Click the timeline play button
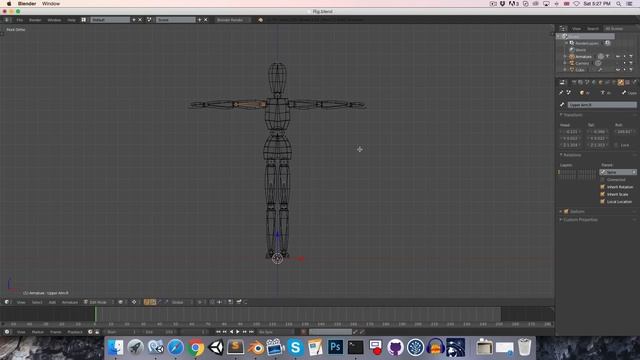Viewport: 640px width, 360px height. pos(238,332)
